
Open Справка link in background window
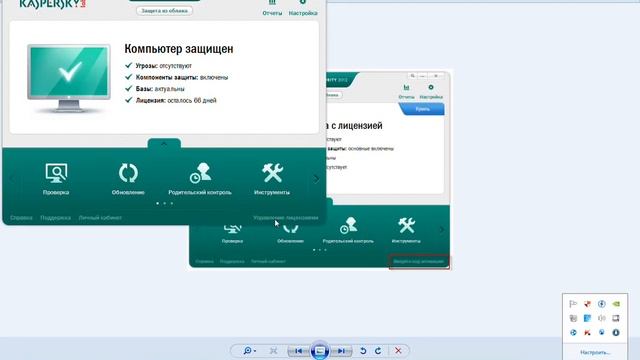(x=204, y=261)
